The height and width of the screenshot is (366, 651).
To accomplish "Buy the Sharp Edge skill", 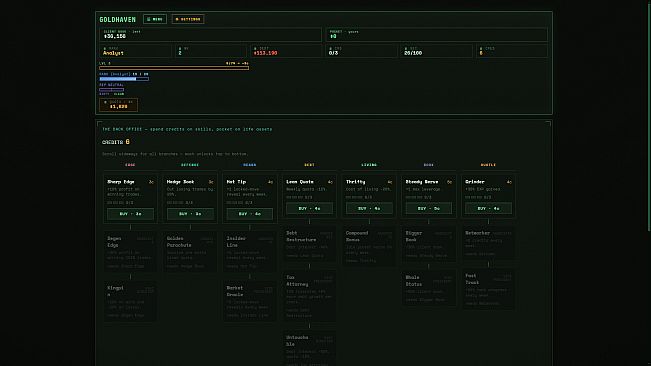I will (130, 214).
